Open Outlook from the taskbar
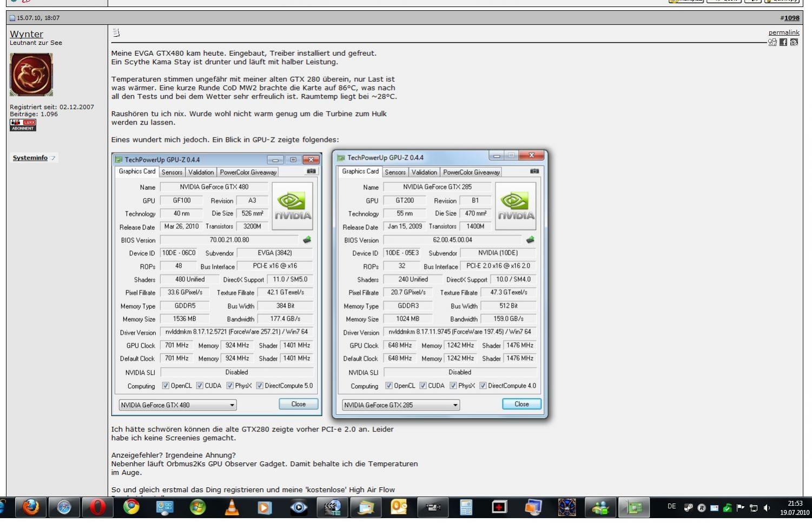This screenshot has height=523, width=812. [399, 507]
